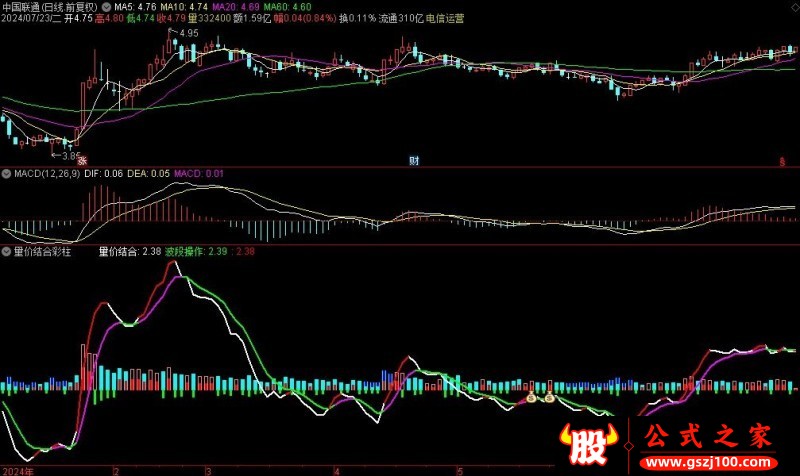800x476 pixels.
Task: Click the purple MA20: 4.69 label
Action: [236, 7]
